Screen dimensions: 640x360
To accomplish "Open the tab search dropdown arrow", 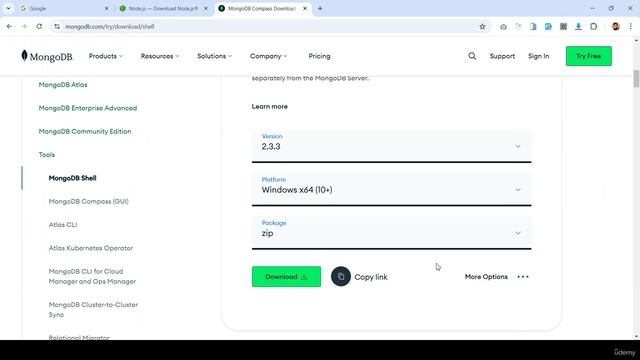I will click(x=8, y=8).
